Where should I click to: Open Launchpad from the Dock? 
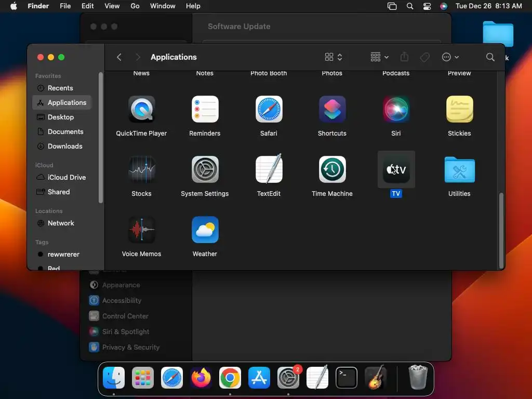[x=142, y=378]
